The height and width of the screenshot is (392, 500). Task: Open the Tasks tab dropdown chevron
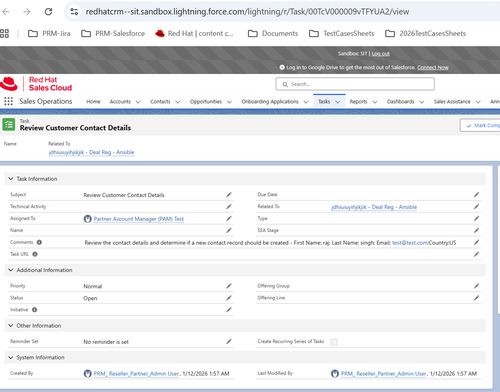(338, 102)
